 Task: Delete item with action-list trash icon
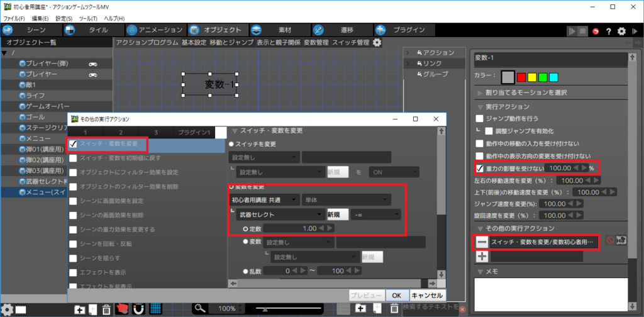(x=394, y=308)
